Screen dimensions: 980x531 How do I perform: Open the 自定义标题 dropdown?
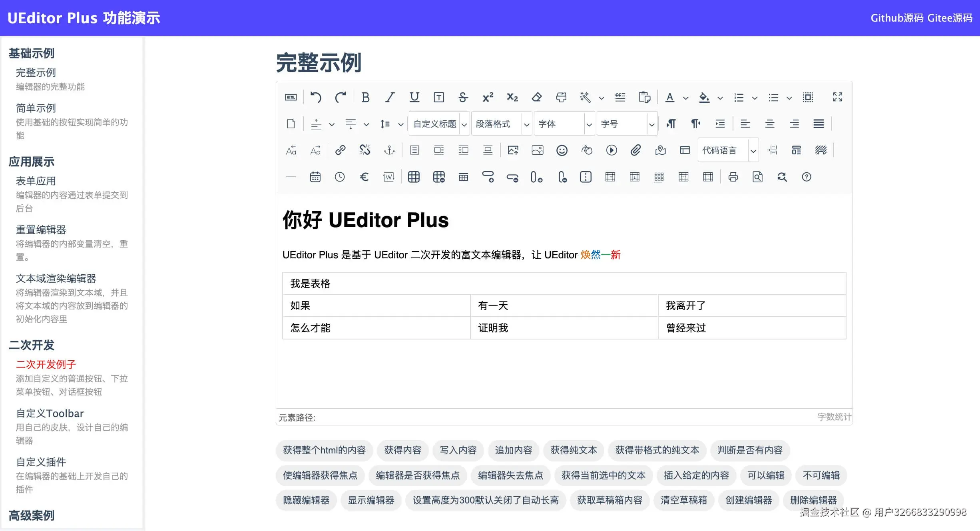(x=439, y=124)
